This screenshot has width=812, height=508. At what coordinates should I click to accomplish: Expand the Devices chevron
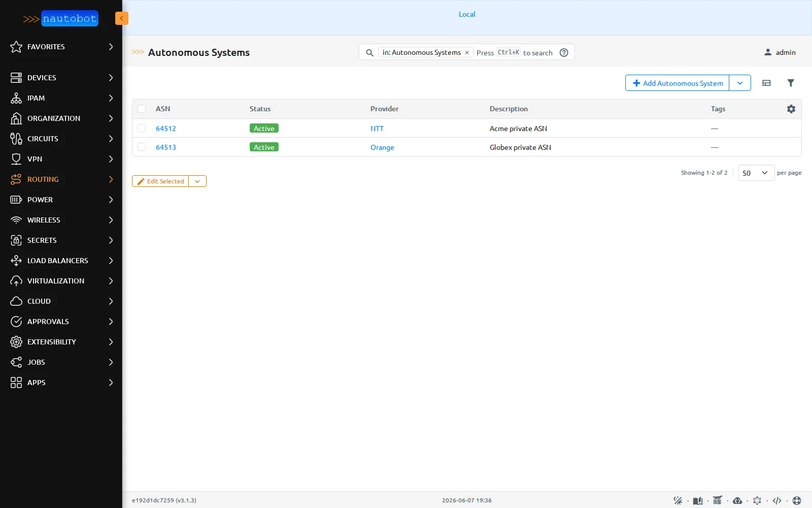click(111, 78)
